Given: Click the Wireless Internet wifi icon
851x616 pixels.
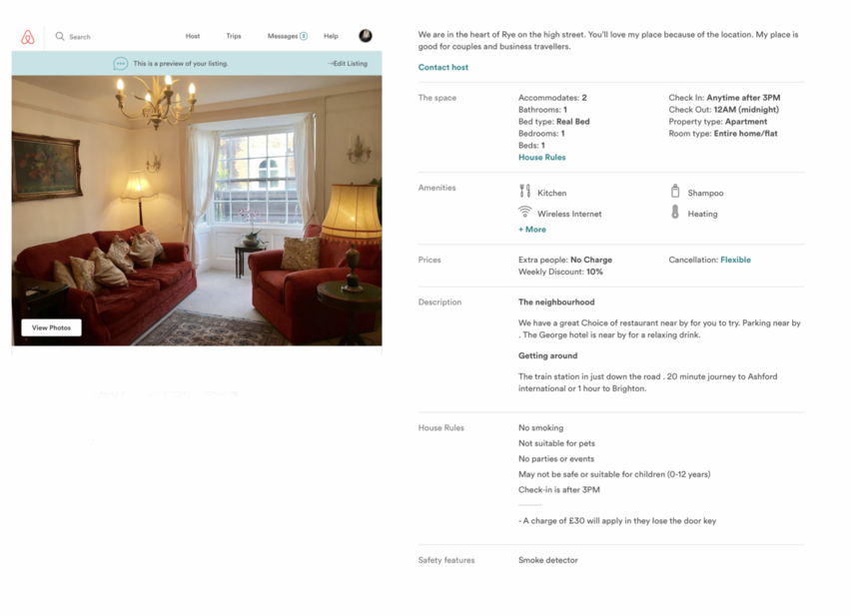Looking at the screenshot, I should tap(524, 212).
